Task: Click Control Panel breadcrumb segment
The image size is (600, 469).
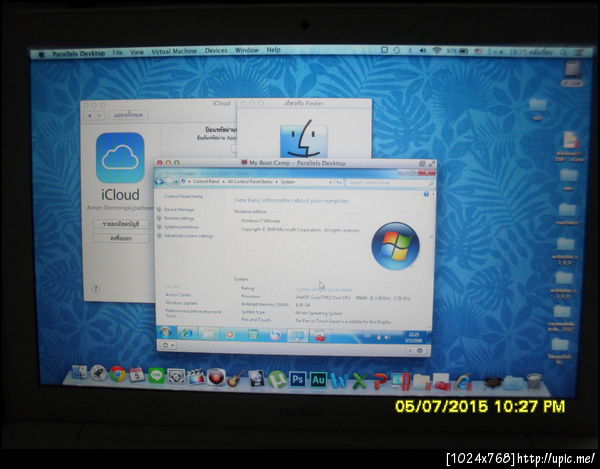Action: point(206,182)
